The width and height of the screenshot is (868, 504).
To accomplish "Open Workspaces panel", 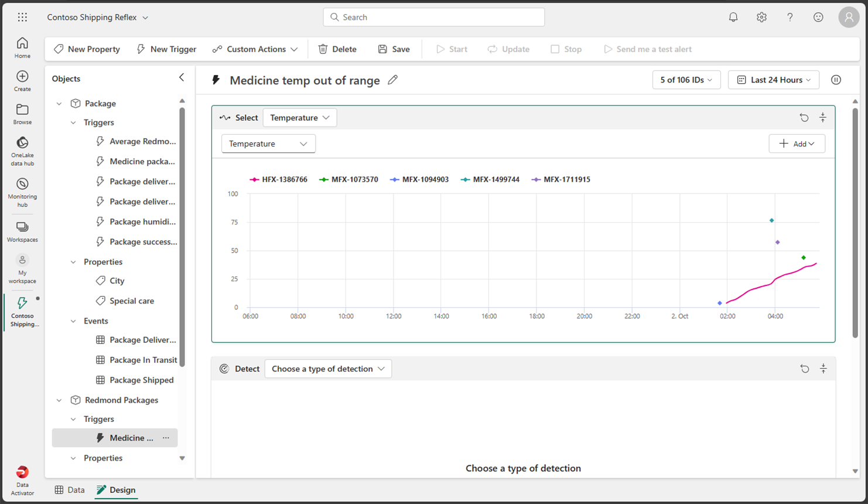I will point(22,232).
